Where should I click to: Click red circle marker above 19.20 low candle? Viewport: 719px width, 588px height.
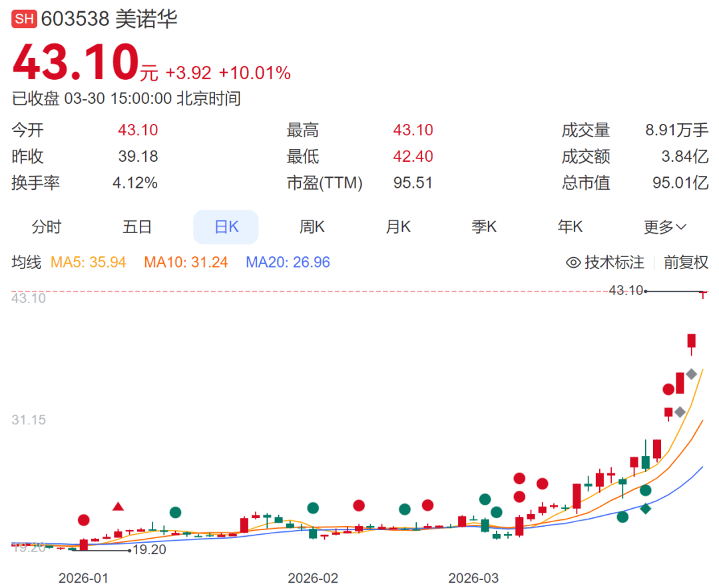83,520
